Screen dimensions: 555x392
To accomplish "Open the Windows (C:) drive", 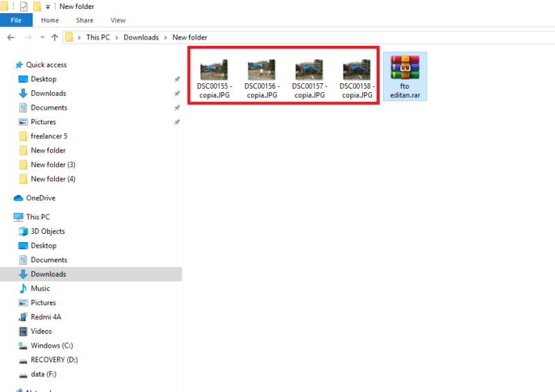I will (51, 346).
